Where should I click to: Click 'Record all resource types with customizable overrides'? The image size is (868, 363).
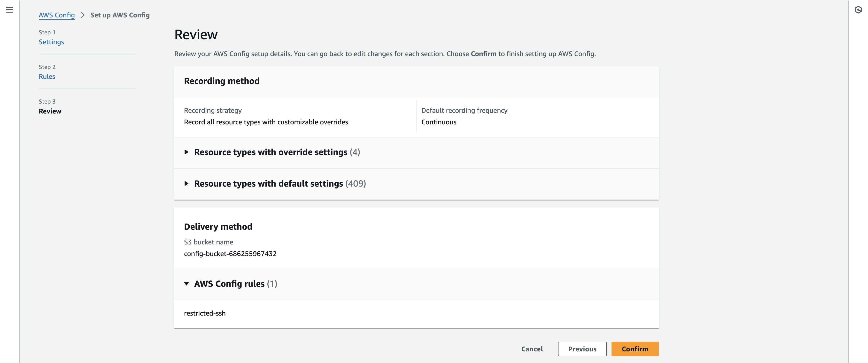pyautogui.click(x=266, y=122)
